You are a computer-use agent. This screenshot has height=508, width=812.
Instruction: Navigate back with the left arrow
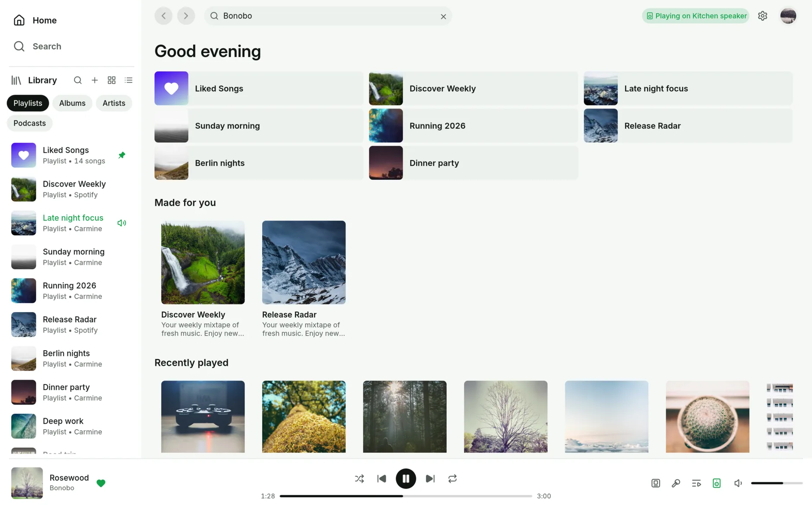point(164,16)
